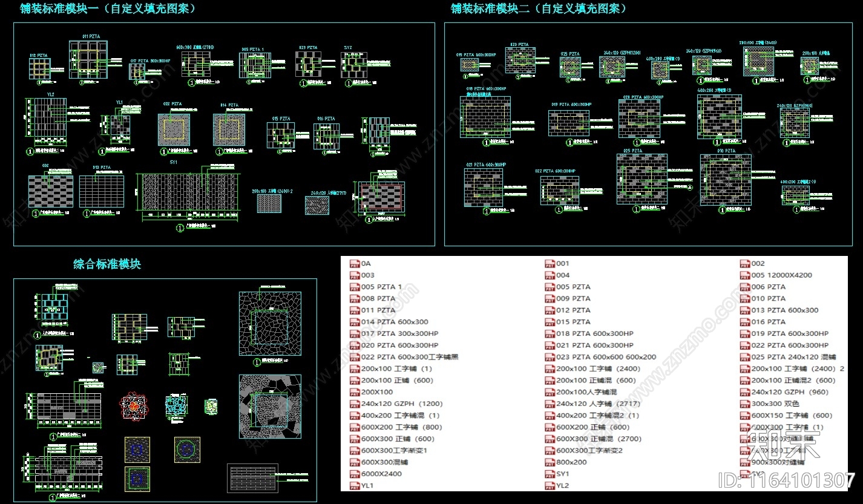
Task: Select the 022 PZTA square drawing in module one
Action: tap(174, 129)
